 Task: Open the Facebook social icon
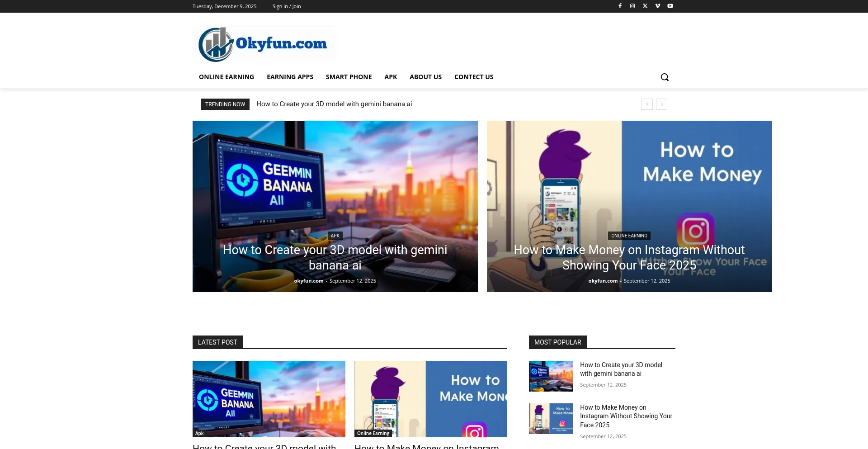coord(620,6)
